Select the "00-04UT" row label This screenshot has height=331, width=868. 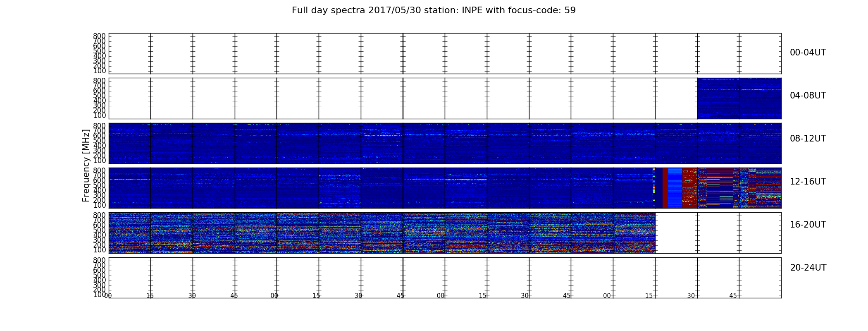click(x=808, y=53)
